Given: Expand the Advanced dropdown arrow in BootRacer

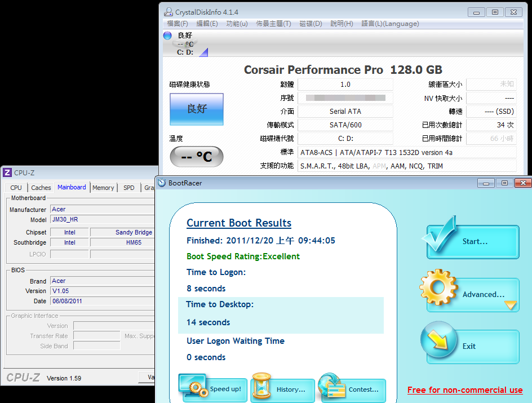Looking at the screenshot, I should point(510,305).
